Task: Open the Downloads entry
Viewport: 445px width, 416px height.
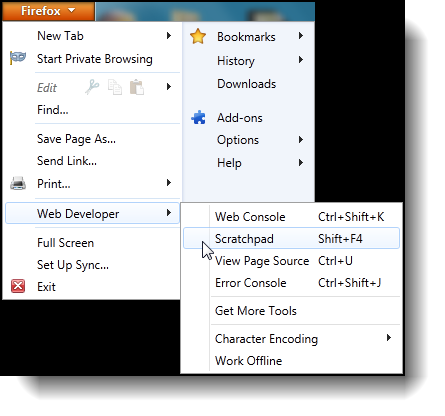Action: click(246, 84)
